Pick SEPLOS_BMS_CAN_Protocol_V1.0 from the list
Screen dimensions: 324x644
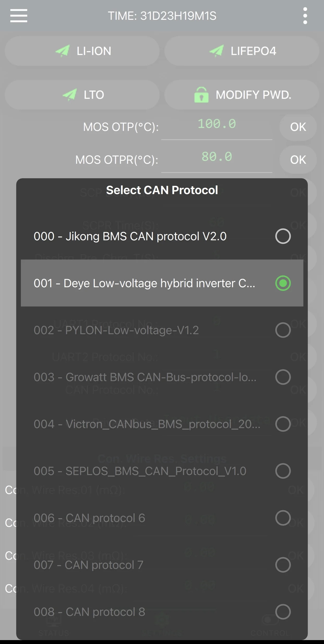140,471
